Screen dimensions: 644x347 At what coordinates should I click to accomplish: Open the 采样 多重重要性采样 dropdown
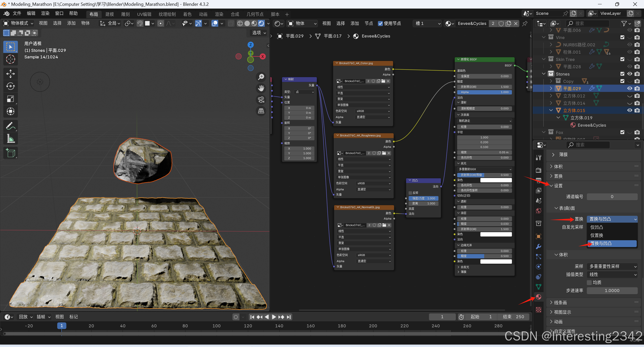coord(612,266)
